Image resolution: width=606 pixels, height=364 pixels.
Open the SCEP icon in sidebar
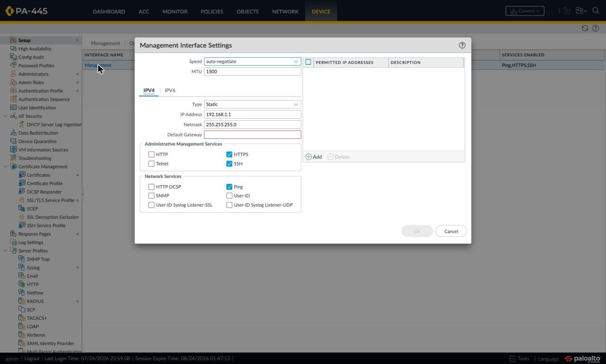(x=22, y=208)
